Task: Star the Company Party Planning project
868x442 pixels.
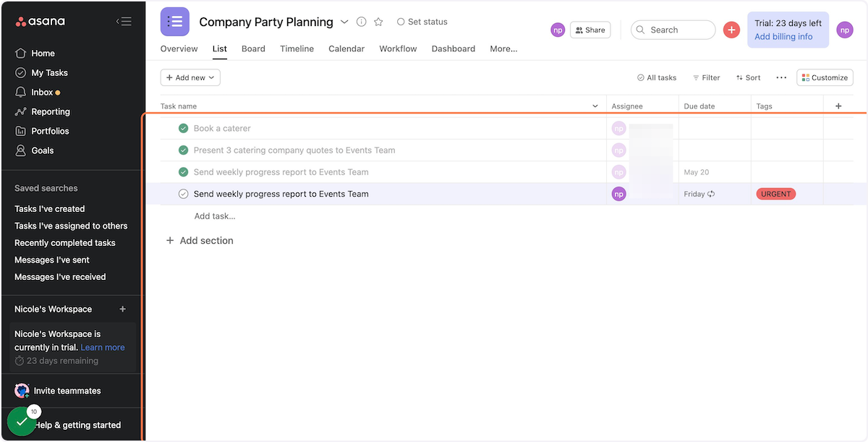Action: (x=378, y=22)
